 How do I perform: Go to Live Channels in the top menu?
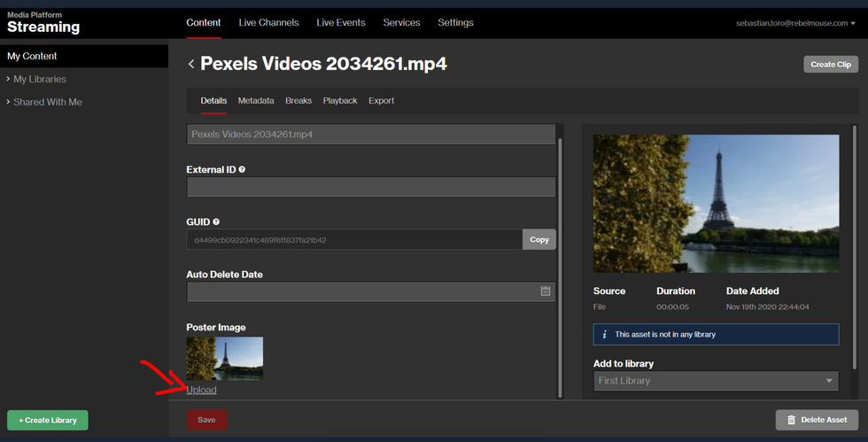pos(268,22)
